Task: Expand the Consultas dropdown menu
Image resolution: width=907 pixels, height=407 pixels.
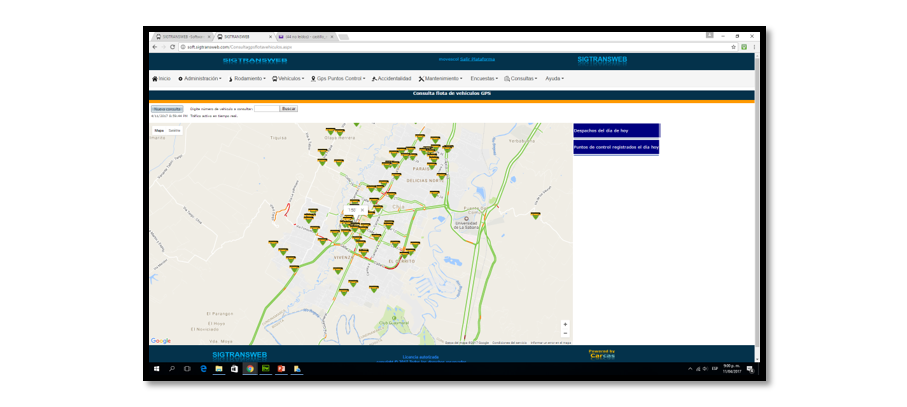Action: (x=521, y=79)
